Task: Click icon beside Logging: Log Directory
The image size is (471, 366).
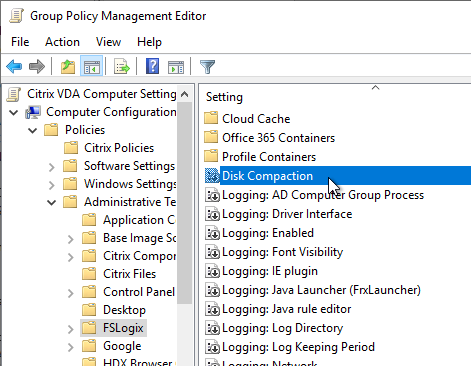Action: click(x=212, y=328)
